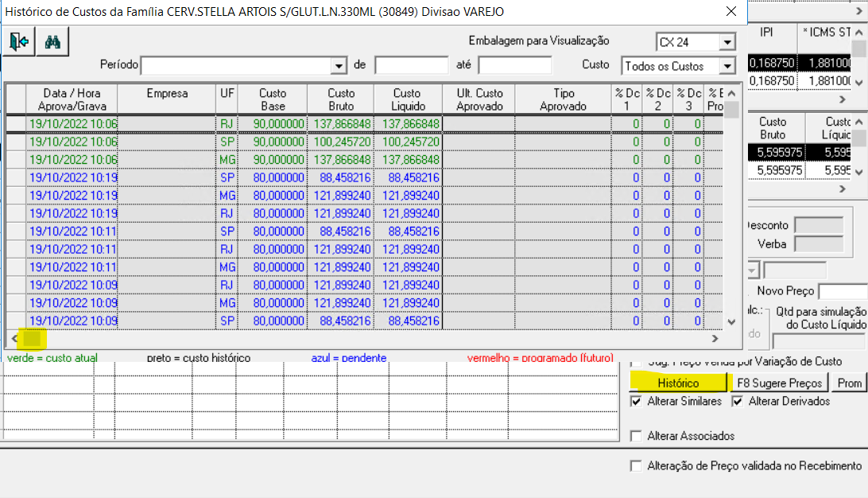Click the Custo Base column header

click(273, 99)
